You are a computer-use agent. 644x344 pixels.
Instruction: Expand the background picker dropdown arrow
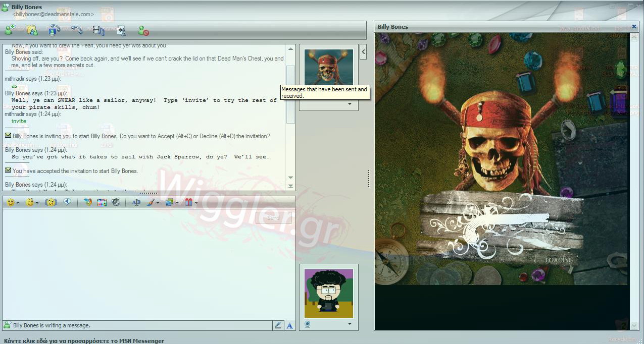[x=177, y=203]
